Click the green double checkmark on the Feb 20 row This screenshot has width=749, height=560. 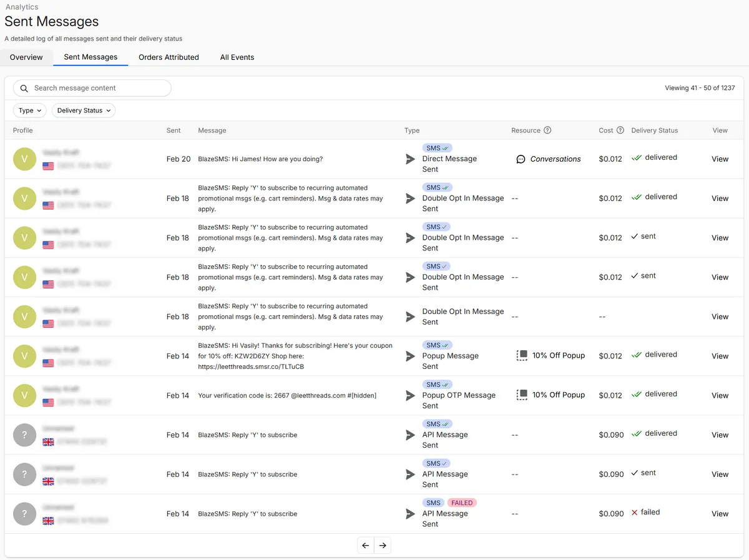[x=636, y=157]
